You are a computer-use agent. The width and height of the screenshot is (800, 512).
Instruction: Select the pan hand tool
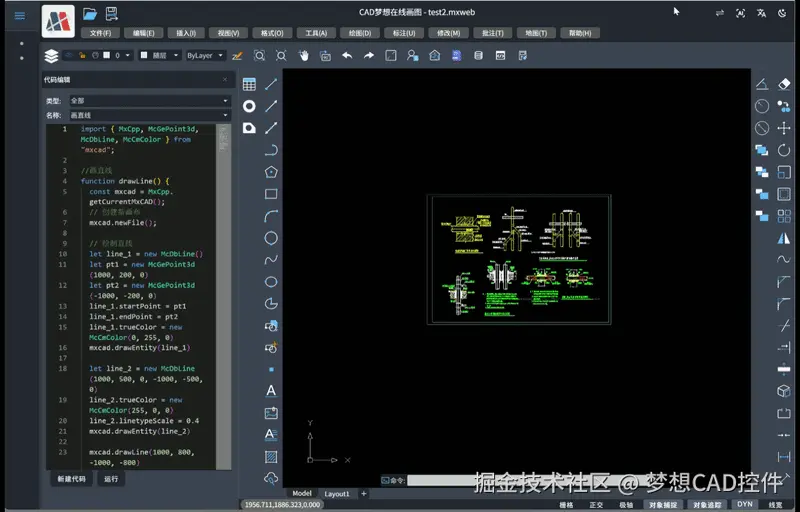303,56
